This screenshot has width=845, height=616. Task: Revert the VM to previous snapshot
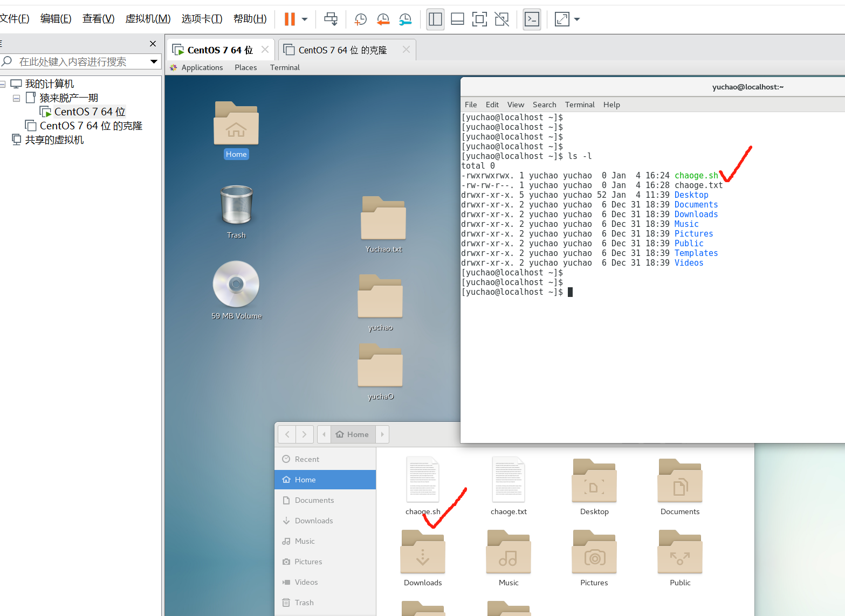[x=383, y=19]
